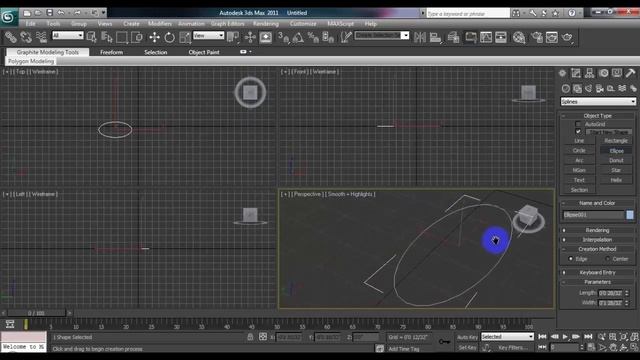Open the reference coordinate system View dropdown
The height and width of the screenshot is (360, 640).
tap(209, 36)
